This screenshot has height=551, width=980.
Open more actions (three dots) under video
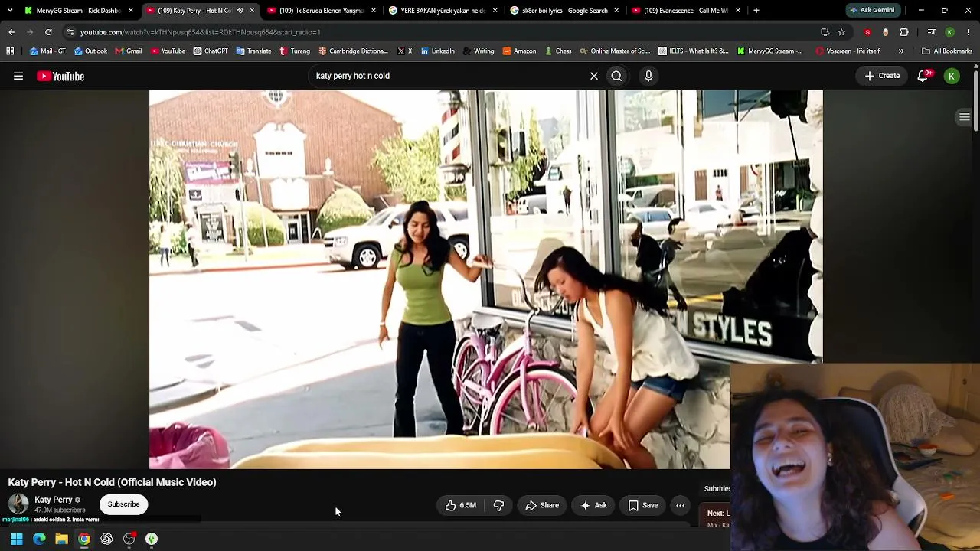pos(680,505)
